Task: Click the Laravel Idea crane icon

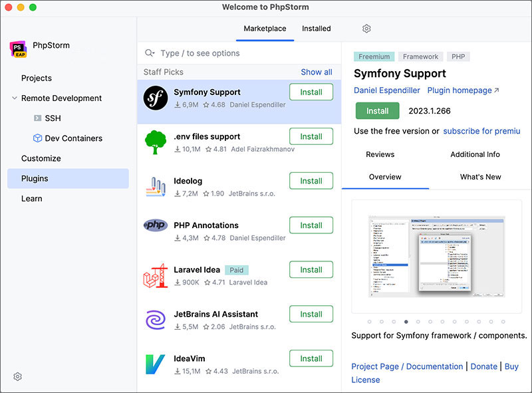Action: (156, 275)
